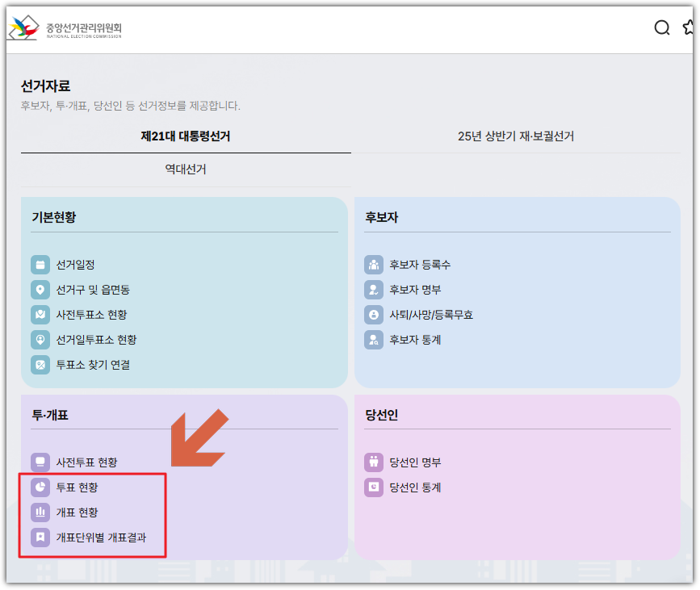Viewport: 700px width, 590px height.
Task: Open the 선거일정 link
Action: pyautogui.click(x=75, y=265)
